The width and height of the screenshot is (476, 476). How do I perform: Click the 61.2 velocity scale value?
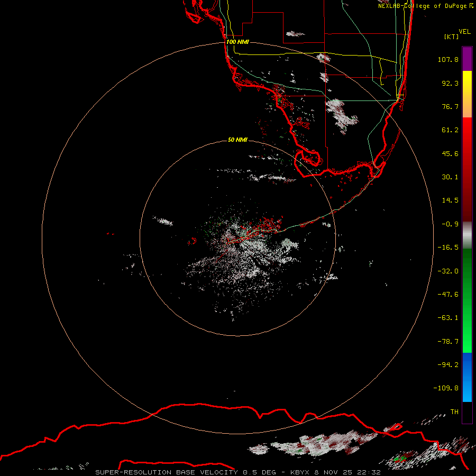[450, 130]
